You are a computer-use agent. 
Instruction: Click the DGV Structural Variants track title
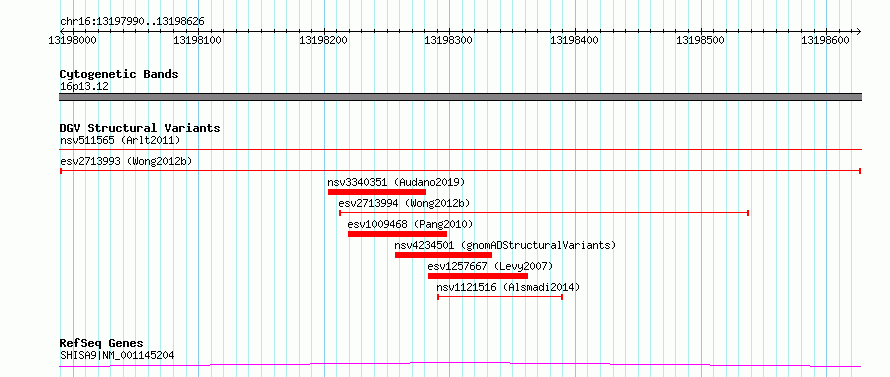point(140,128)
